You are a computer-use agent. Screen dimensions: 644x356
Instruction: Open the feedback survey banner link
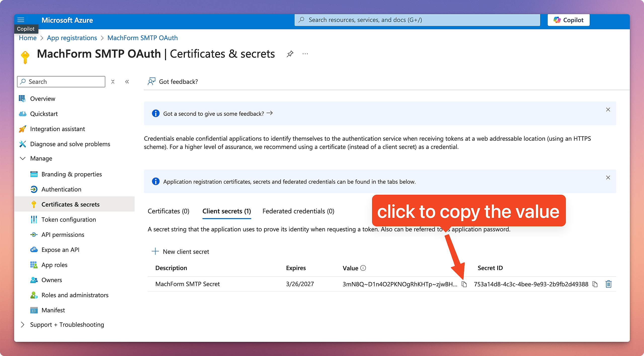point(218,113)
